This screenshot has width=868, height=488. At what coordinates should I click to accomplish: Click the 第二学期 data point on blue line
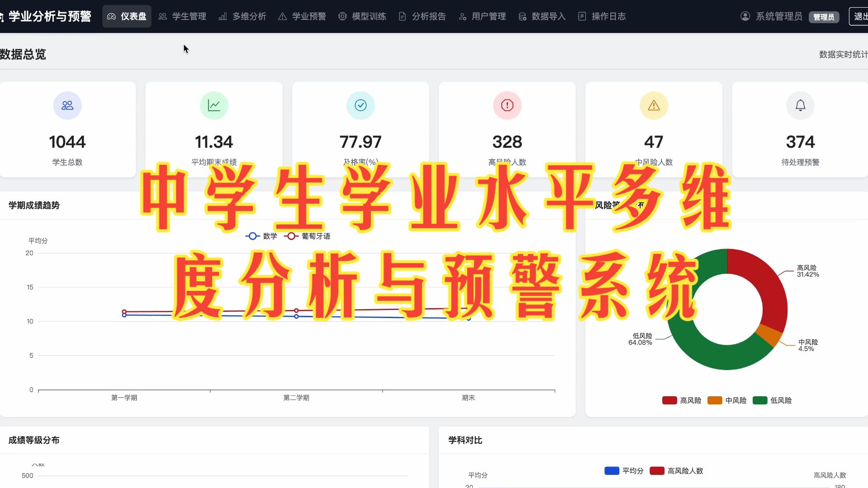tap(297, 316)
